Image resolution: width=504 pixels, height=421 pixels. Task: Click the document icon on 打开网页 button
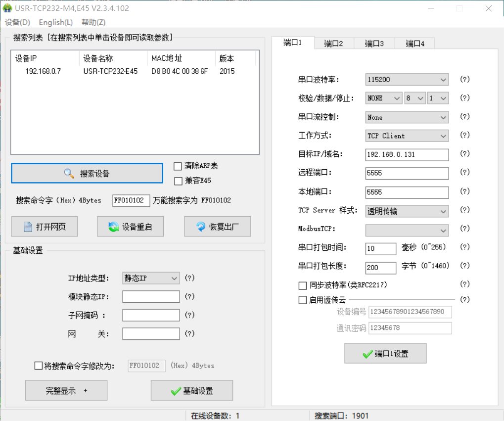pos(28,227)
